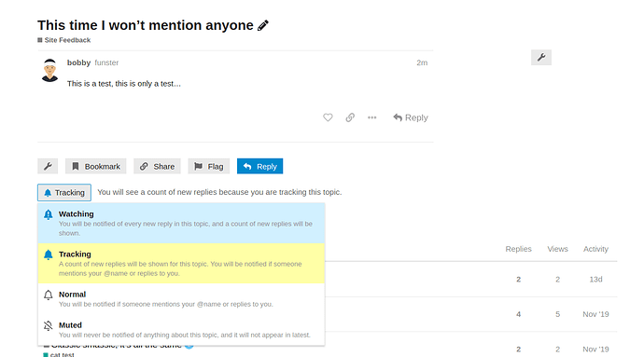Viewport: 644px width, 357px height.
Task: Copy post link with chain icon
Action: (x=350, y=117)
